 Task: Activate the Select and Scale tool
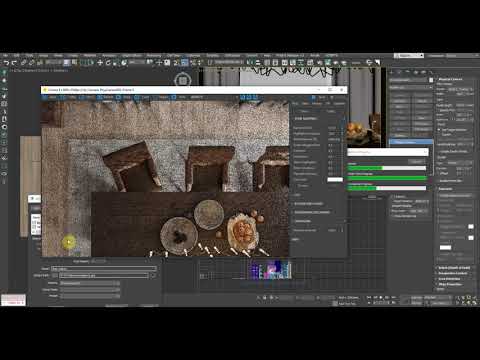coord(116,62)
